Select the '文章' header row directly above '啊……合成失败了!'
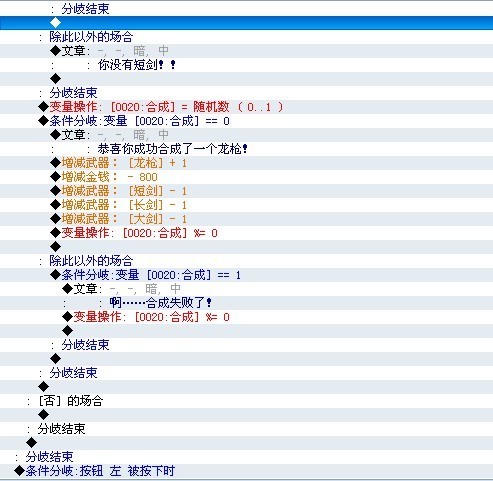493x481 pixels. (x=246, y=289)
